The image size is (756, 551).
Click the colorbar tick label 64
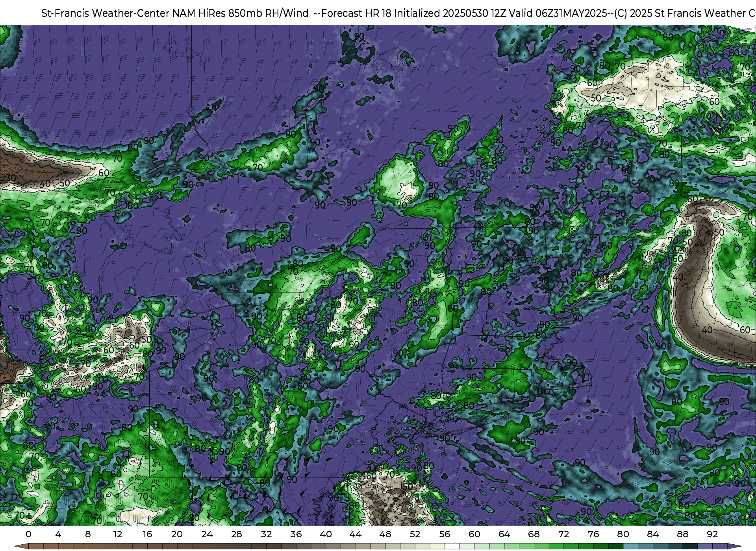tap(504, 534)
